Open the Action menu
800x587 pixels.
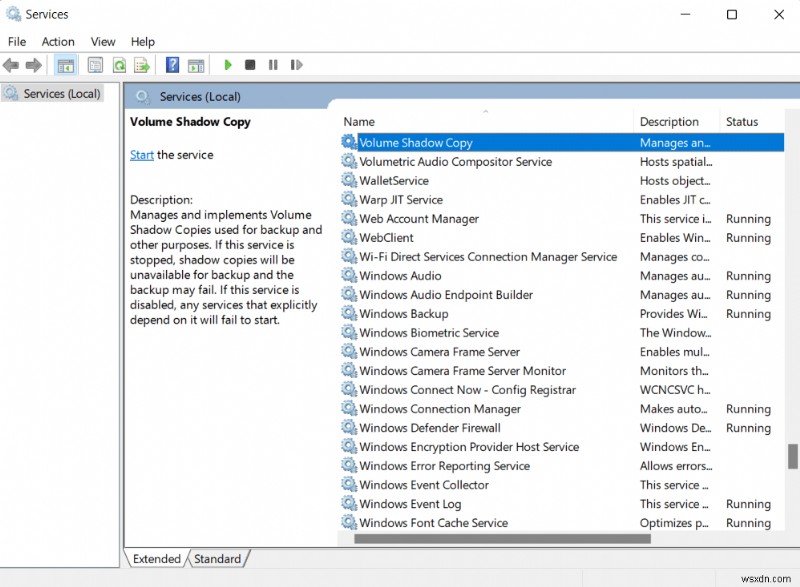[58, 42]
